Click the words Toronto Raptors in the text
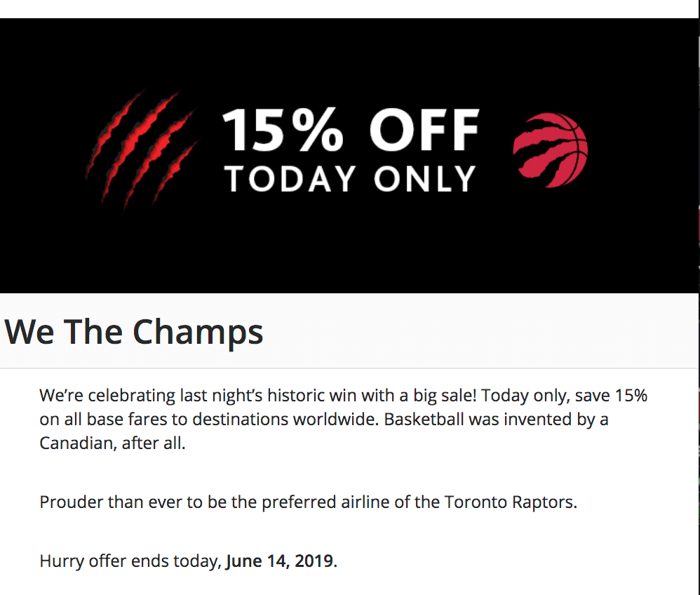Screen dimensions: 700x595 point(509,502)
